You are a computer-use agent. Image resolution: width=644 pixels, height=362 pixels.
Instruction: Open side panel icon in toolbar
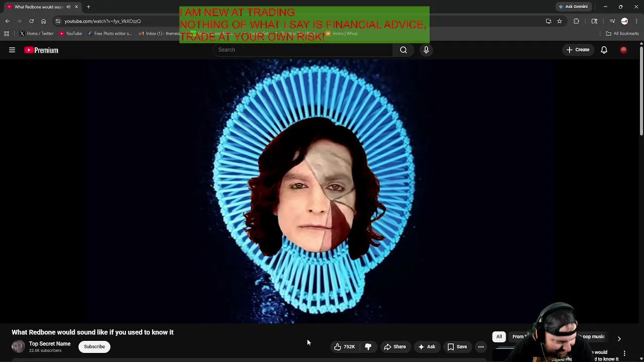[594, 21]
